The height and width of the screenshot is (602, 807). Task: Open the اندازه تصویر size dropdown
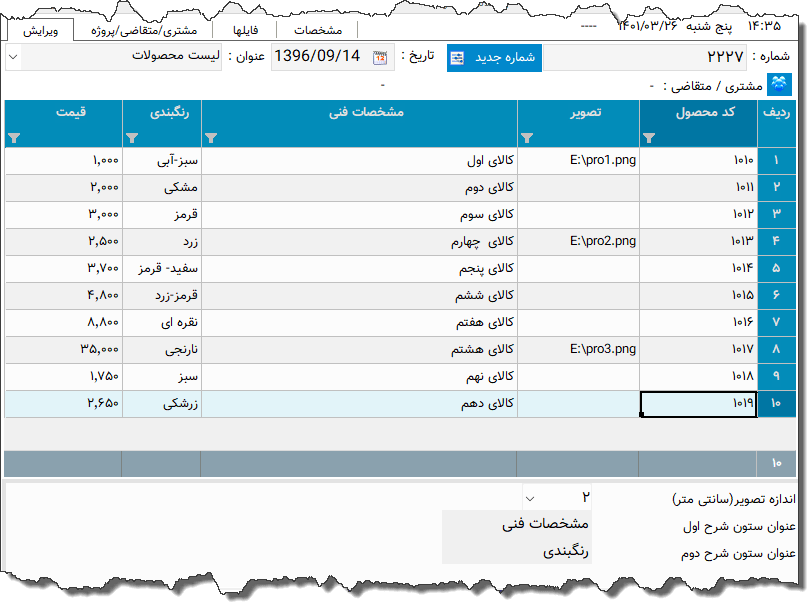530,495
